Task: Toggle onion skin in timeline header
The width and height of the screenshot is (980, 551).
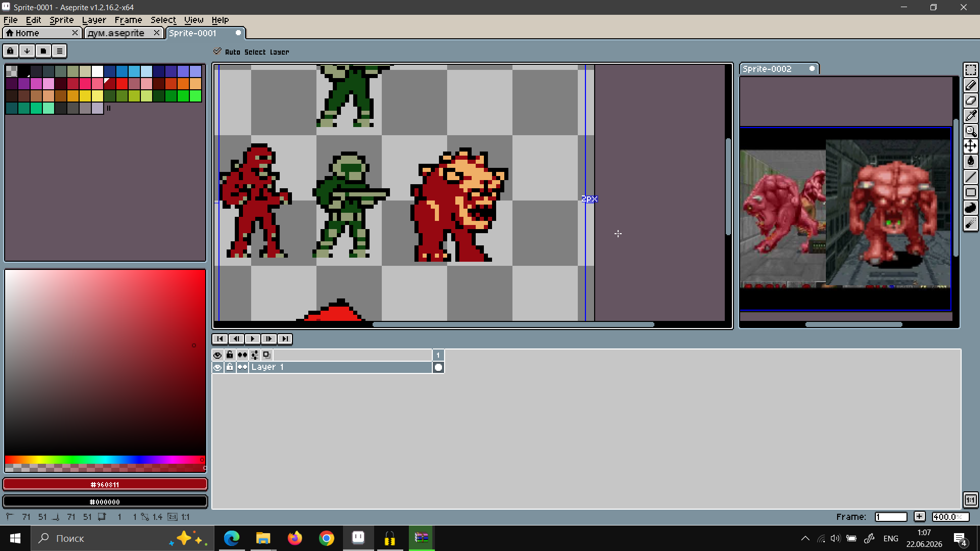Action: tap(266, 355)
